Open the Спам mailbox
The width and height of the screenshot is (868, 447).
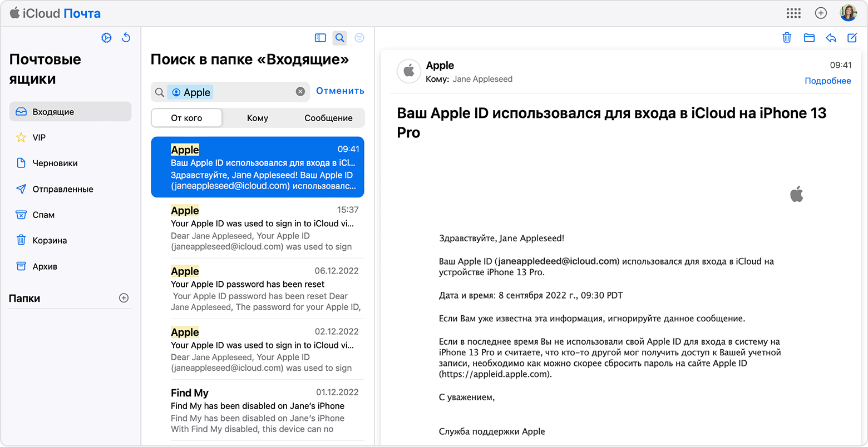coord(71,215)
